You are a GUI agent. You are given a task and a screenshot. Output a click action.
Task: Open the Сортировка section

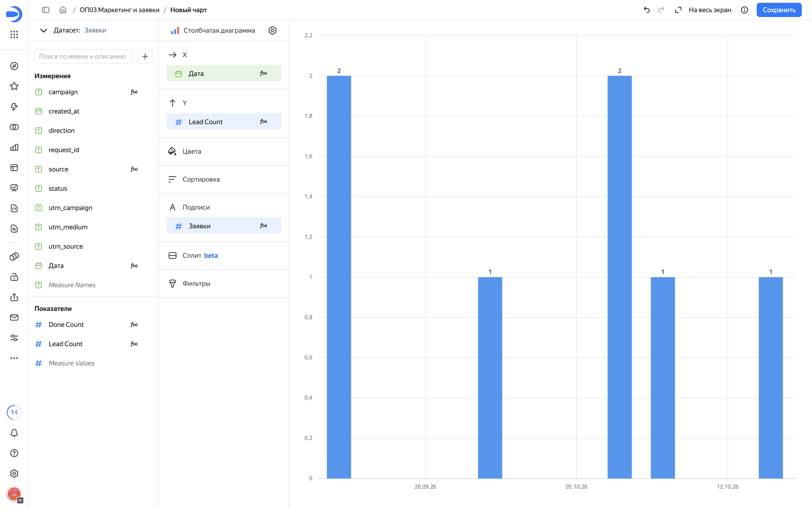point(224,179)
